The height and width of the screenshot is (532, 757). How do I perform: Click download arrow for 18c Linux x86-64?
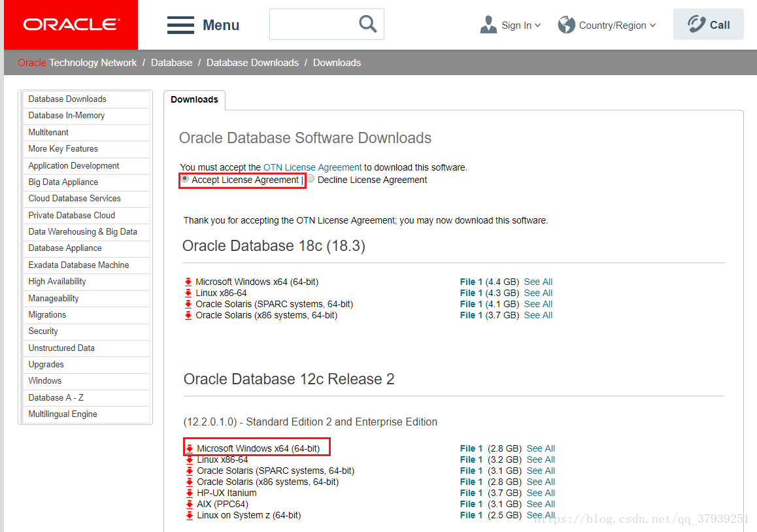[x=188, y=293]
